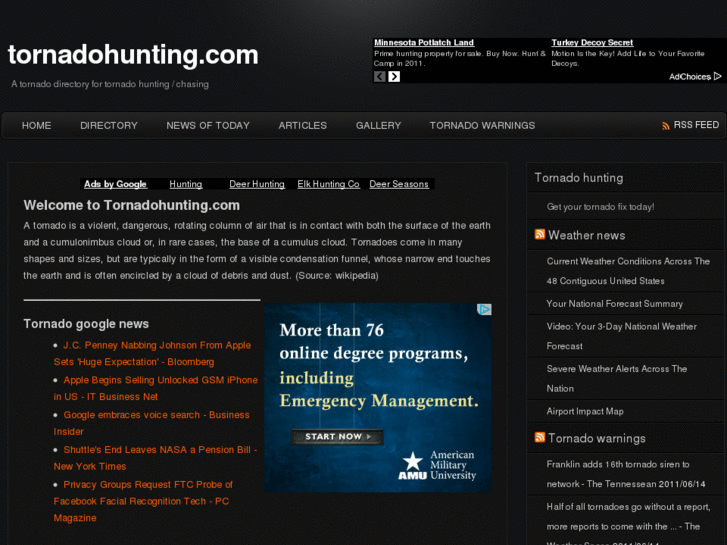Open the Minnesota Potlatch Land ad
Screen dimensions: 727x545
[x=424, y=43]
